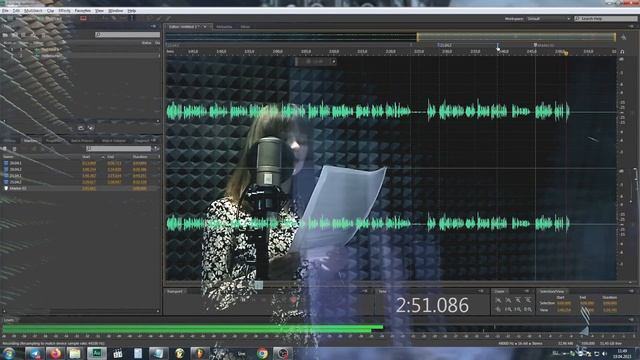Sort markers by the Duration column
The height and width of the screenshot is (360, 640).
(140, 157)
